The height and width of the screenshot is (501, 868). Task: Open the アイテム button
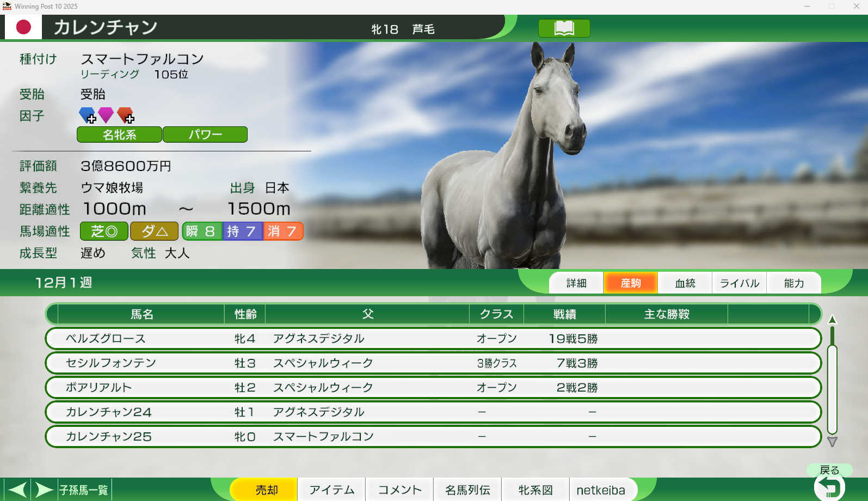click(x=332, y=490)
